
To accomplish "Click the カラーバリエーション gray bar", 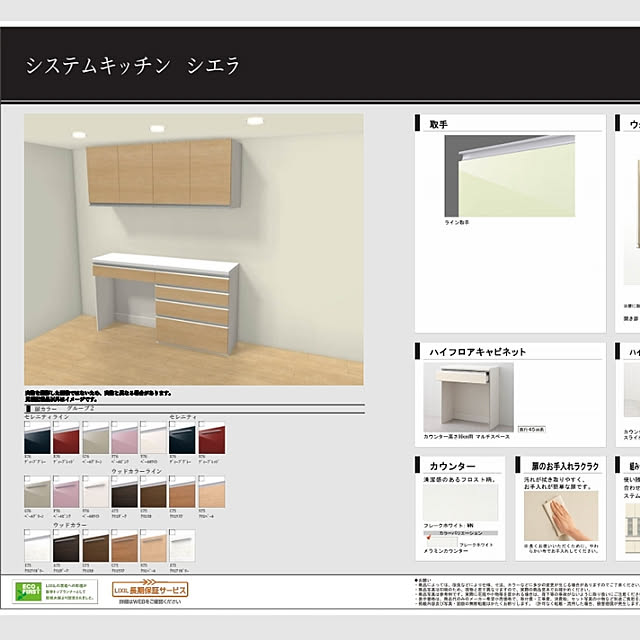I will (x=460, y=533).
